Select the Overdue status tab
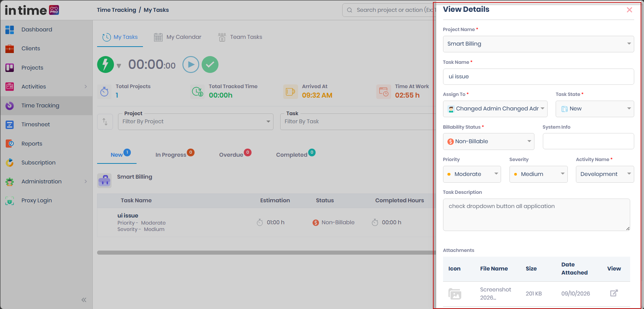644x309 pixels. click(x=235, y=154)
